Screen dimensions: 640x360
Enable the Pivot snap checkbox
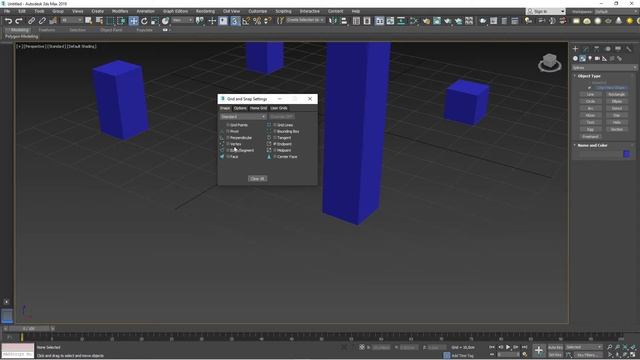[228, 131]
